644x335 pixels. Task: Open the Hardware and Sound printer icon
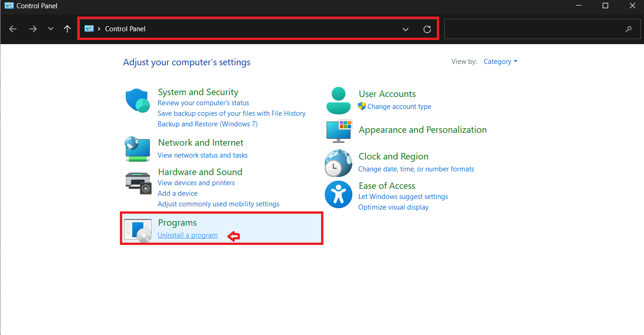point(138,182)
